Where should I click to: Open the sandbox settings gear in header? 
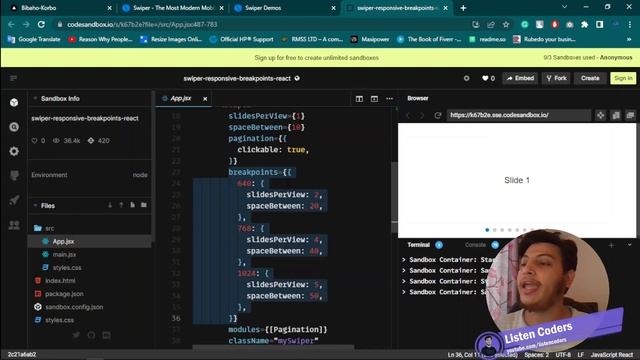click(x=467, y=78)
